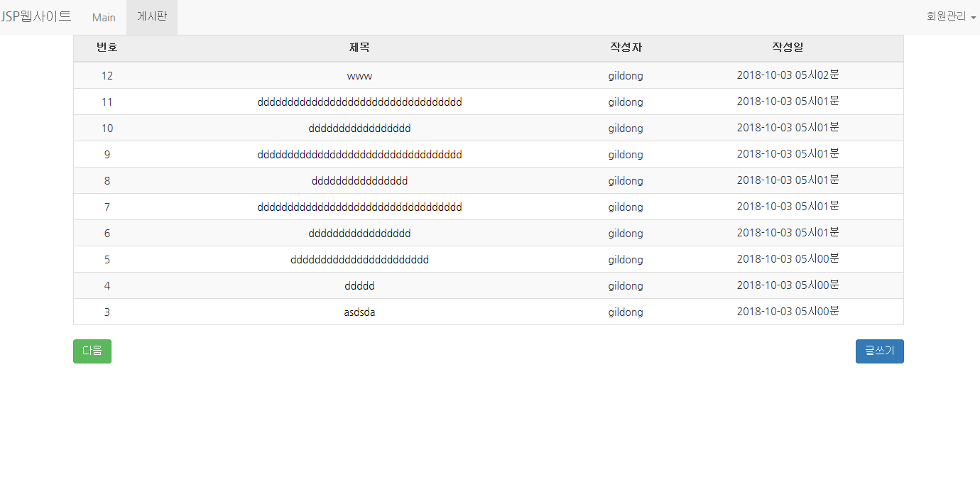980x487 pixels.
Task: Select number cell 8
Action: coord(107,180)
